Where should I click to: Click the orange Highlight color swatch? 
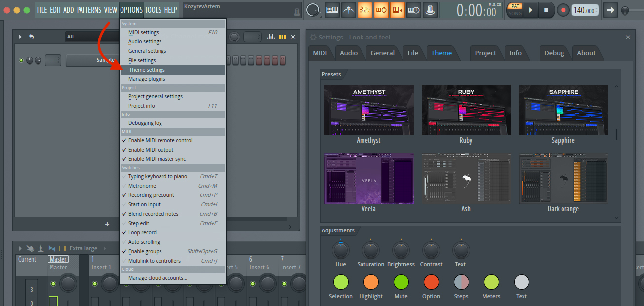click(370, 282)
